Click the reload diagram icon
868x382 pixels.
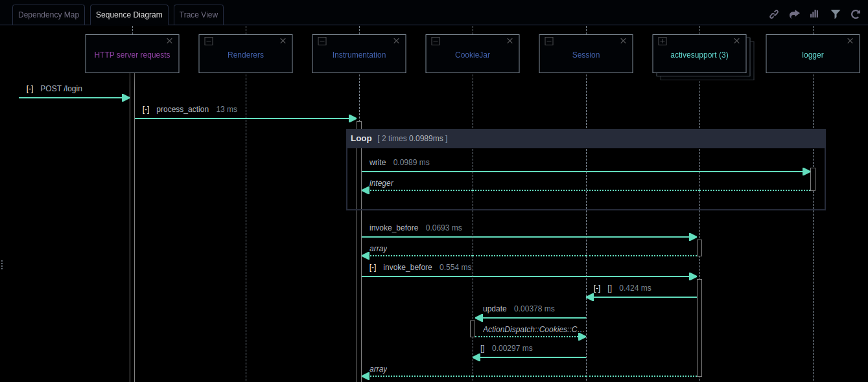click(x=855, y=14)
